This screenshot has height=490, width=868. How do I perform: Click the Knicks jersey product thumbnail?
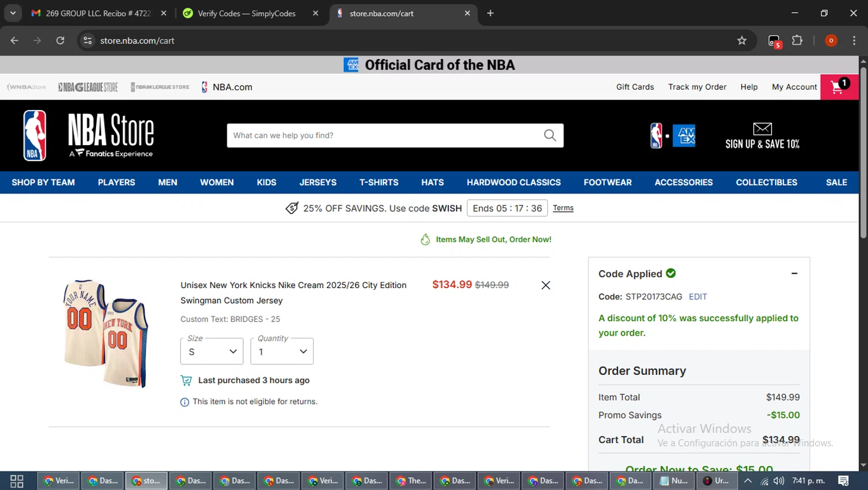pos(105,334)
